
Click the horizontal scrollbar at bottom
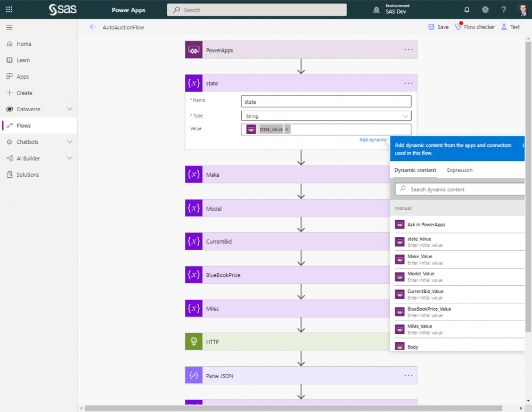[293, 408]
